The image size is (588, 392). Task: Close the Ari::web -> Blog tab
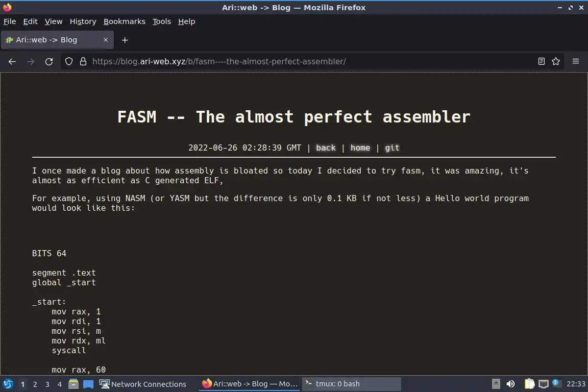point(106,40)
